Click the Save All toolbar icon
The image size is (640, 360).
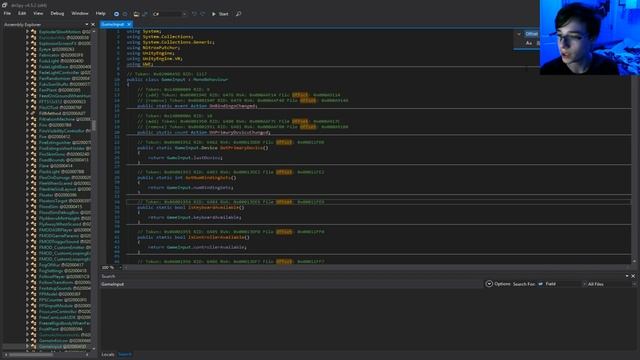pos(144,14)
